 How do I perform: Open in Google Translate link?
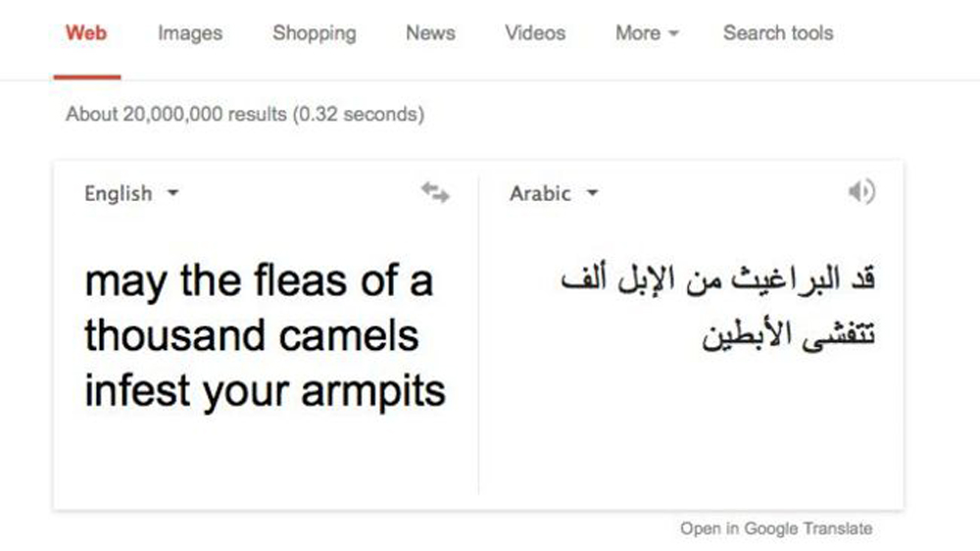[776, 528]
